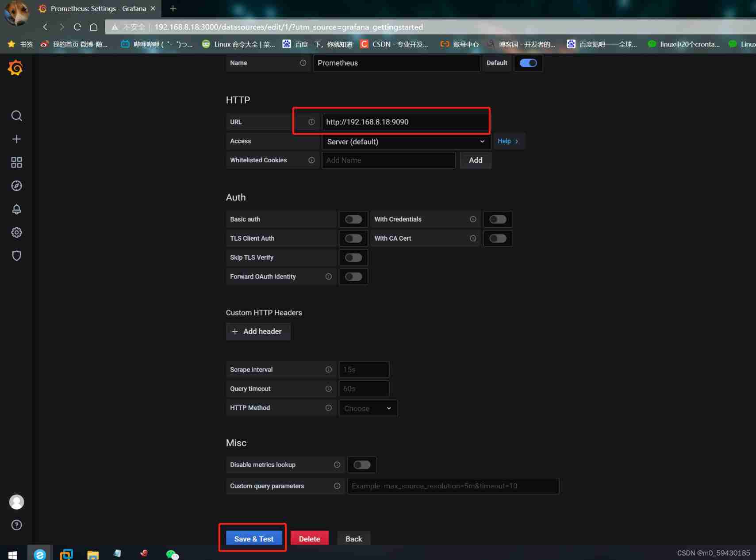Enable the Basic auth switch

click(x=353, y=219)
